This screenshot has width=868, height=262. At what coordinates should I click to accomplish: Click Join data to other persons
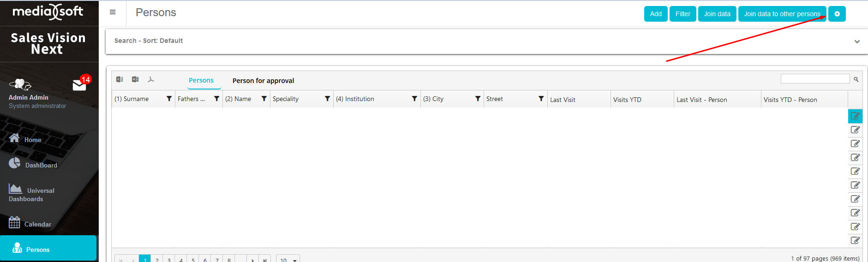tap(782, 14)
